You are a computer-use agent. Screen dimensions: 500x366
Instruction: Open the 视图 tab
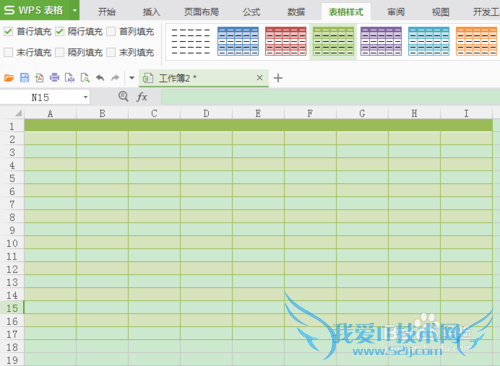pyautogui.click(x=441, y=12)
